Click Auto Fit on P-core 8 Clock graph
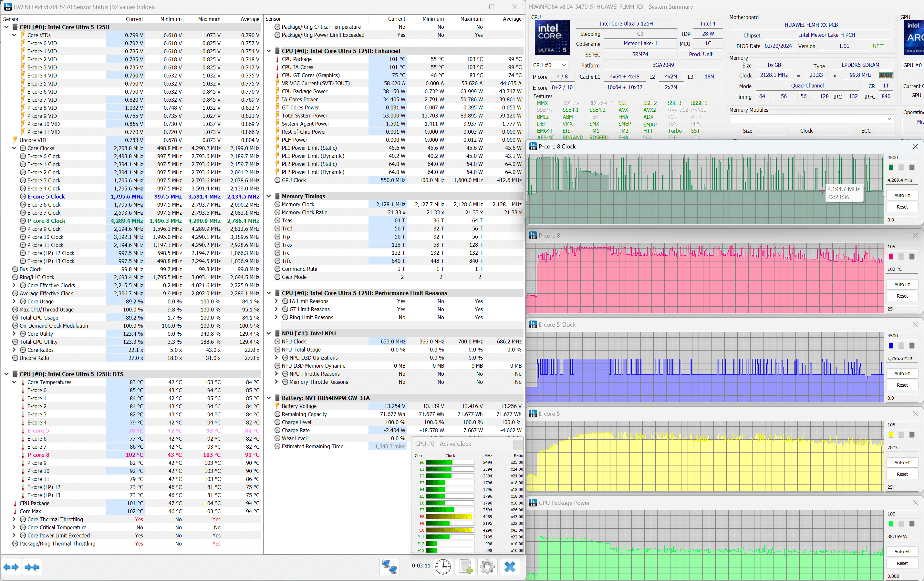Image resolution: width=924 pixels, height=581 pixels. click(902, 195)
